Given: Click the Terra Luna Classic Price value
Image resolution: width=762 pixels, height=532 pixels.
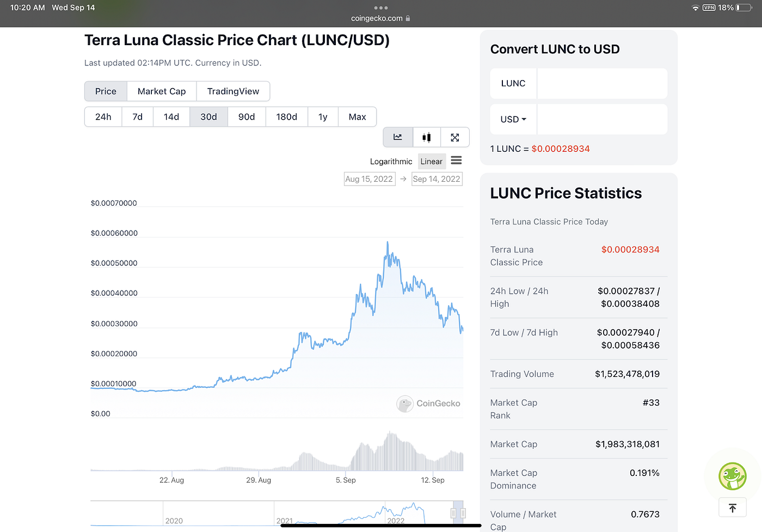Looking at the screenshot, I should click(630, 250).
